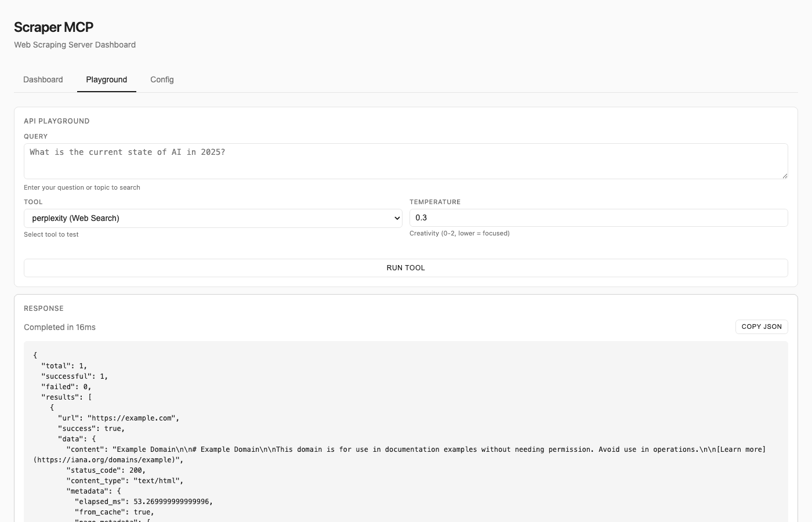
Task: Open the perplexity (Web Search) tool dropdown
Action: pos(212,218)
